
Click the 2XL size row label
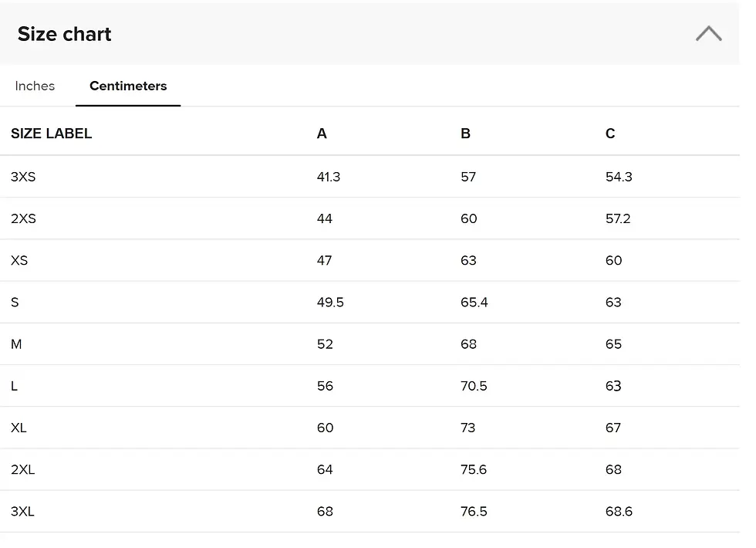[22, 469]
